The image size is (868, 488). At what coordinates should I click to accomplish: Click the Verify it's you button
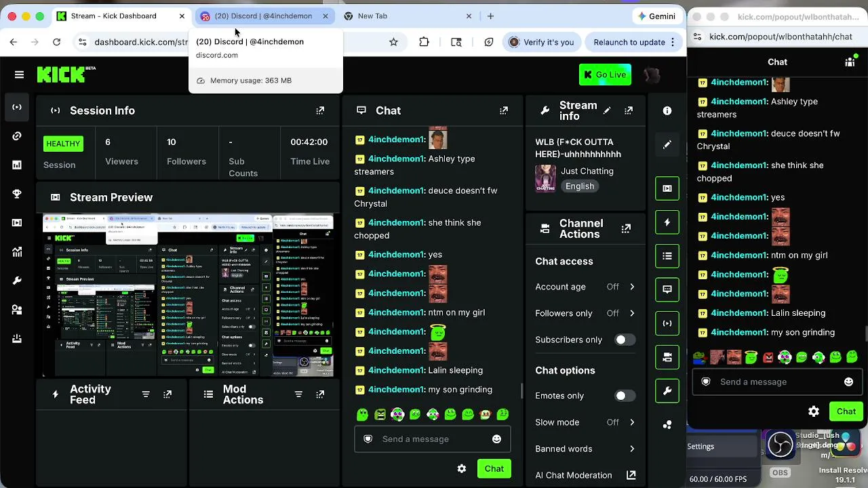coord(542,42)
